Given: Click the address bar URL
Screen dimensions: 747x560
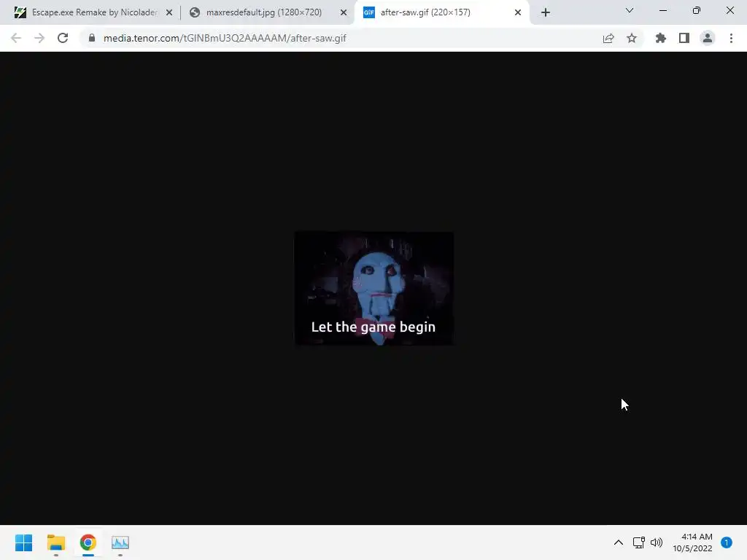Looking at the screenshot, I should click(225, 38).
